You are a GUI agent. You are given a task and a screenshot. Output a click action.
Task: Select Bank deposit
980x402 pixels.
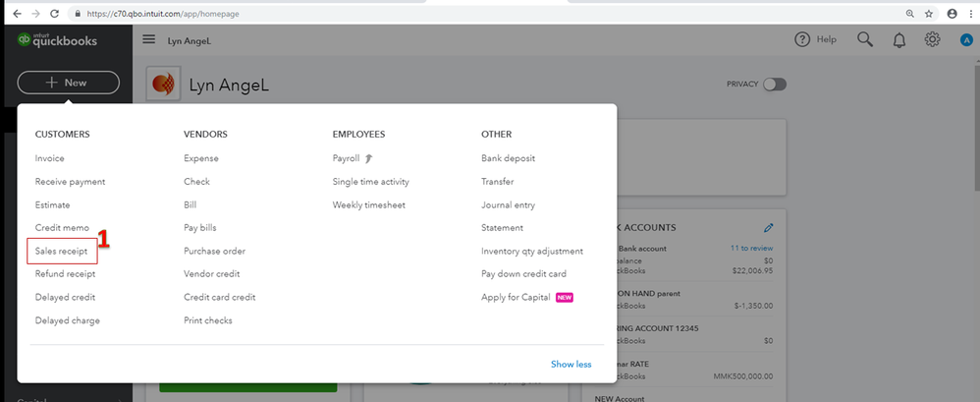508,159
